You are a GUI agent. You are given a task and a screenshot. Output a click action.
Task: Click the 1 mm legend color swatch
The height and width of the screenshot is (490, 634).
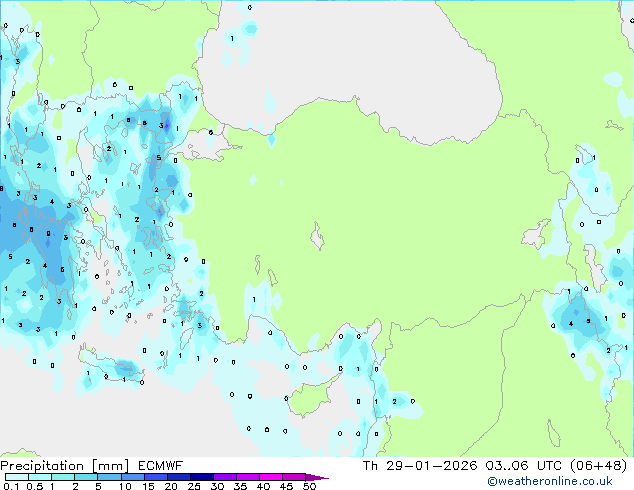63,477
